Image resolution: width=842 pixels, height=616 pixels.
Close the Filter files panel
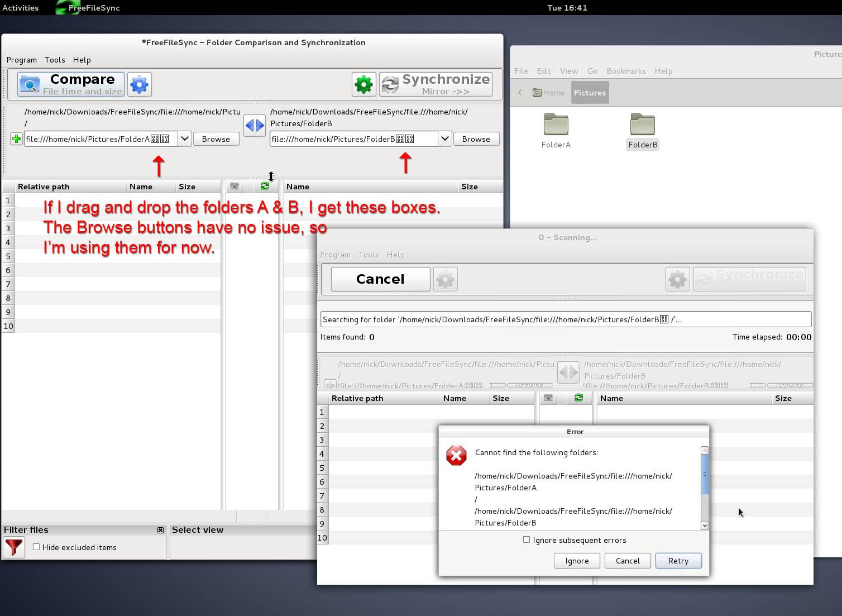161,530
